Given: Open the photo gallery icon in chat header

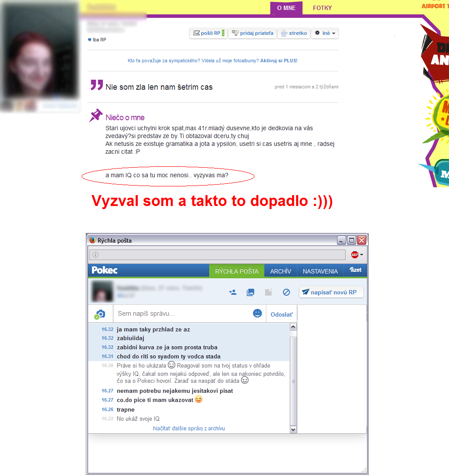Looking at the screenshot, I should click(250, 293).
